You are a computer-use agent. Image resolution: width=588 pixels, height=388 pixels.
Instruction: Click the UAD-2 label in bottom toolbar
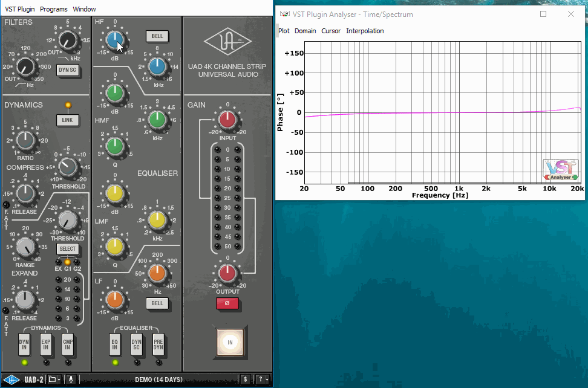34,380
